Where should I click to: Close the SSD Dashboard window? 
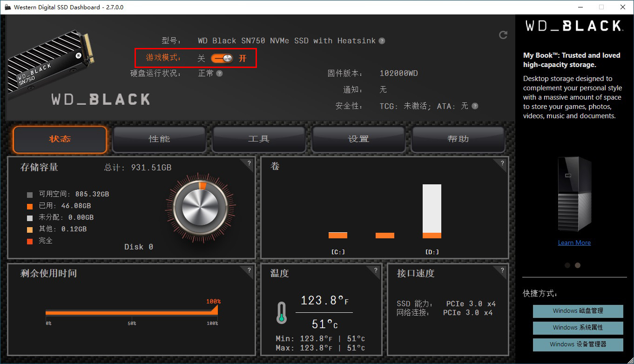[623, 7]
